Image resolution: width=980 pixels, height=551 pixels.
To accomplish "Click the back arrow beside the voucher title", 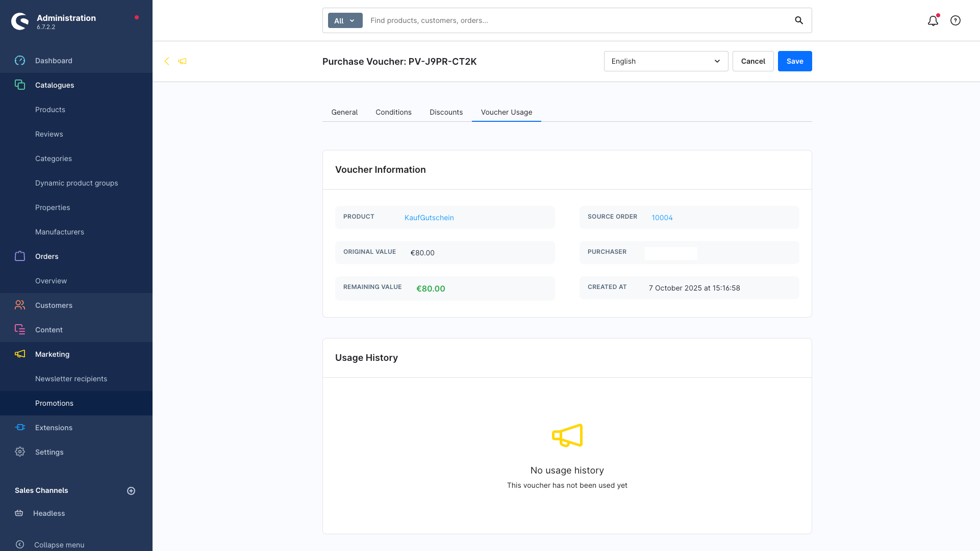I will click(167, 61).
